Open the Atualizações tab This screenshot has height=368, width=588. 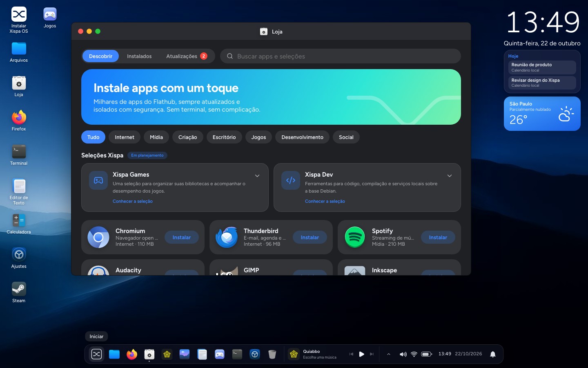pyautogui.click(x=187, y=56)
